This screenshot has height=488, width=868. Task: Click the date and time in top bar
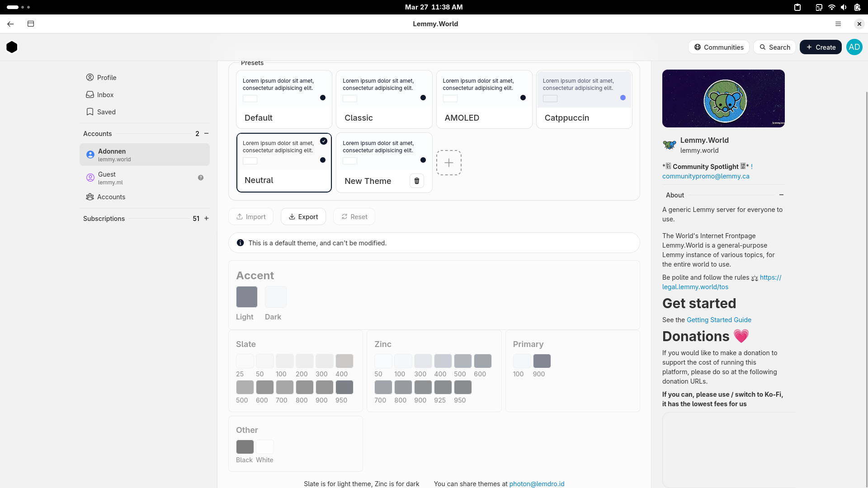click(434, 7)
